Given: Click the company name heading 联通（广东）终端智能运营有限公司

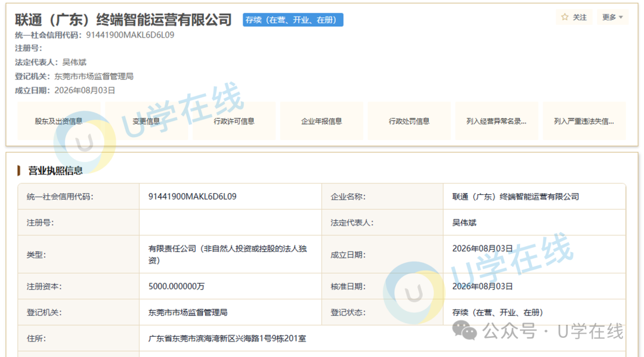Looking at the screenshot, I should tap(123, 20).
